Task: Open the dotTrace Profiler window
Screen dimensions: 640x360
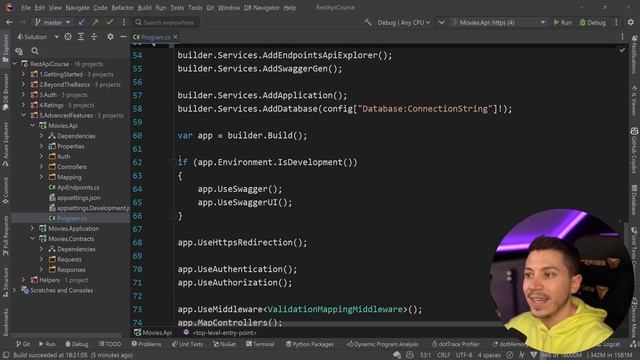Action: pyautogui.click(x=456, y=344)
